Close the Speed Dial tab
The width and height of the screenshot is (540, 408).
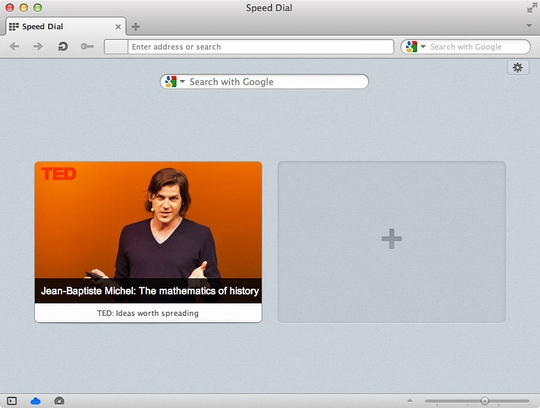[118, 27]
